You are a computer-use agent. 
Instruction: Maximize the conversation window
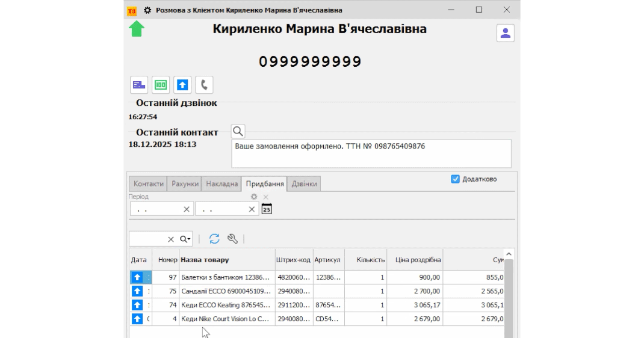479,10
